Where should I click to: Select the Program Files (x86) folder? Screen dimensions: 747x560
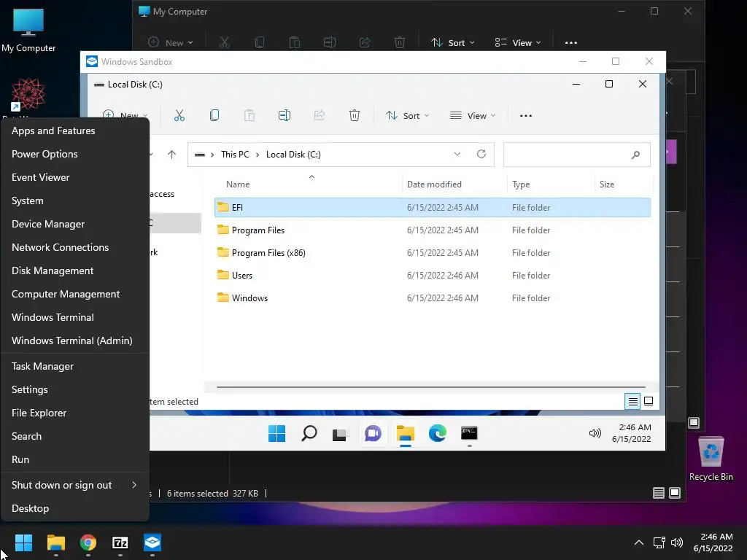(x=433, y=252)
